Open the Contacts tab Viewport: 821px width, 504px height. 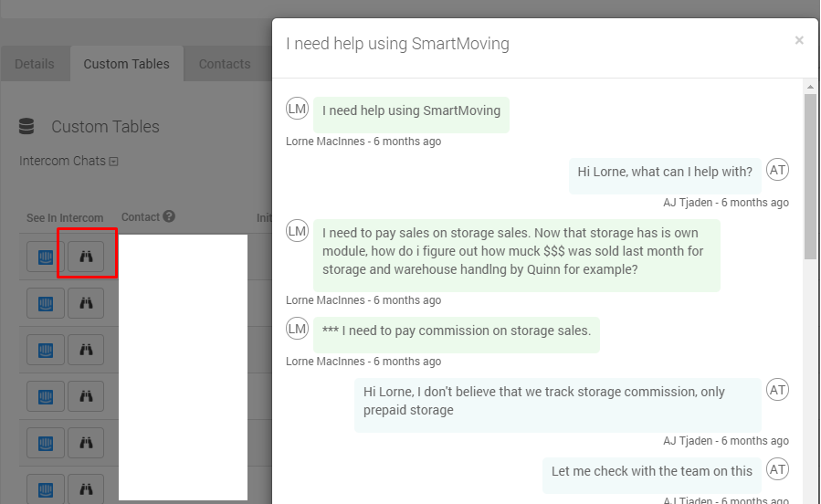click(x=225, y=64)
